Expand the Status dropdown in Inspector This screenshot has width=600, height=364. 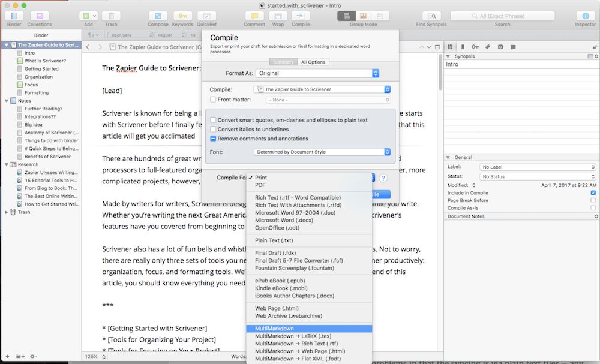pyautogui.click(x=538, y=176)
